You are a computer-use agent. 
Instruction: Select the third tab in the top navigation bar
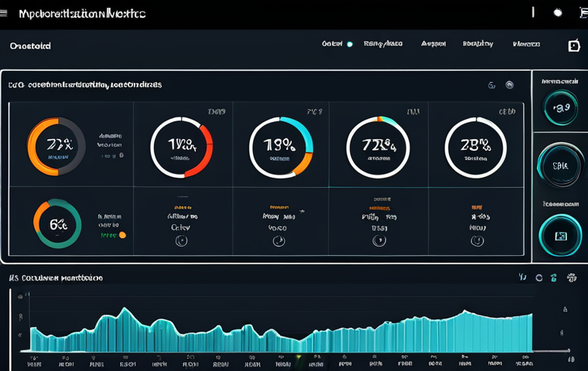pyautogui.click(x=432, y=45)
